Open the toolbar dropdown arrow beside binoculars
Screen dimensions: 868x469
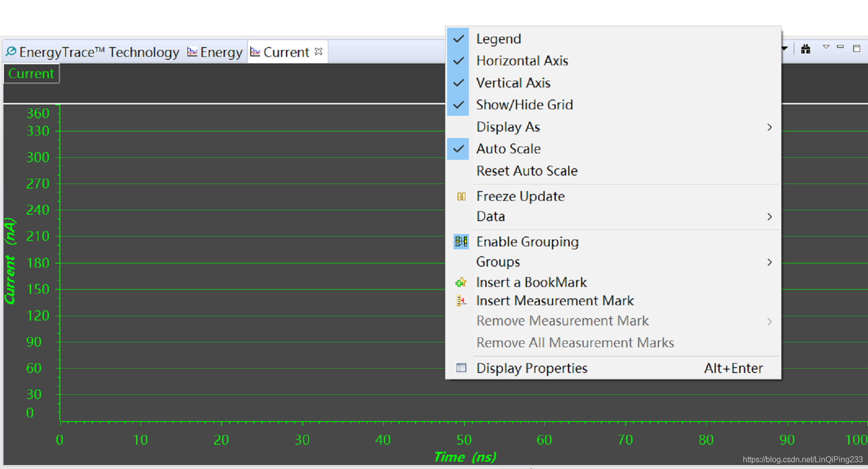(x=784, y=48)
